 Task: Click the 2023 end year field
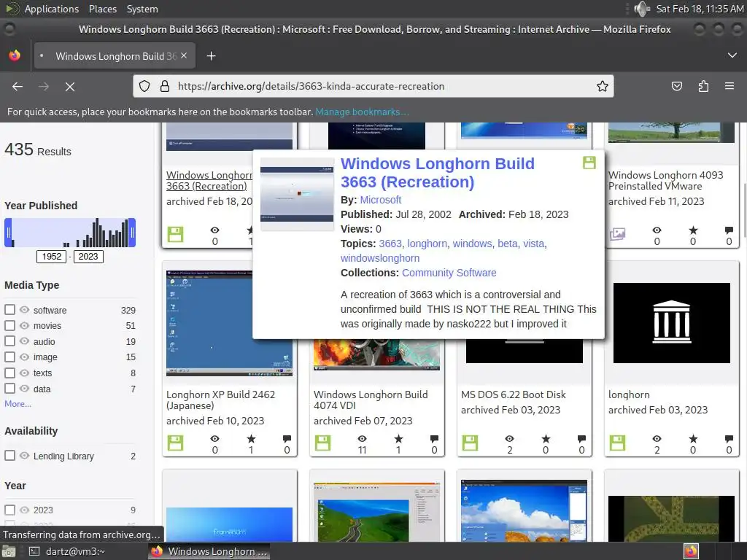pos(88,257)
